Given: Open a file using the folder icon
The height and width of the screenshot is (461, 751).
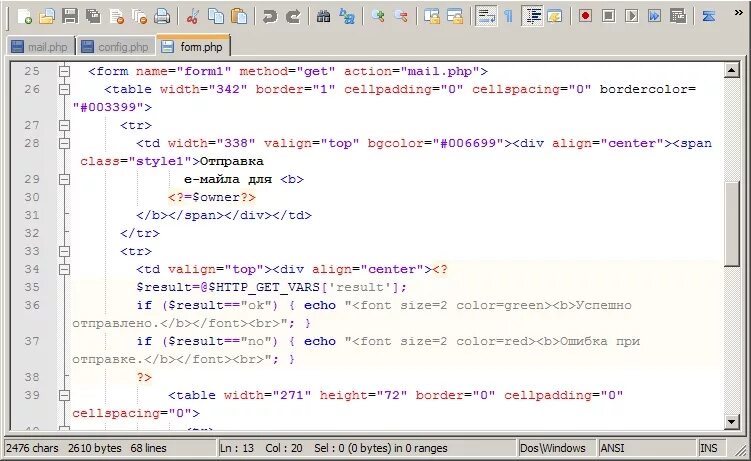Looking at the screenshot, I should click(x=47, y=17).
